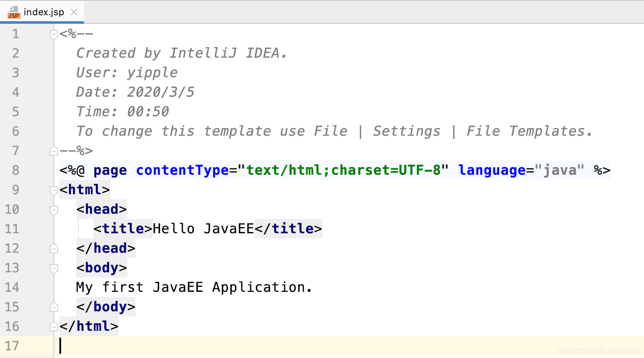Click the text 'Created by IntelliJ IDEA.'
Screen dimensions: 644x358
(x=182, y=53)
